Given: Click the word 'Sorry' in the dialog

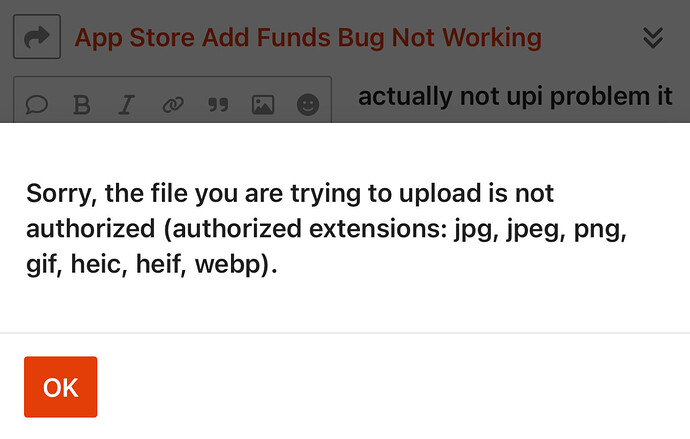Looking at the screenshot, I should [x=57, y=193].
